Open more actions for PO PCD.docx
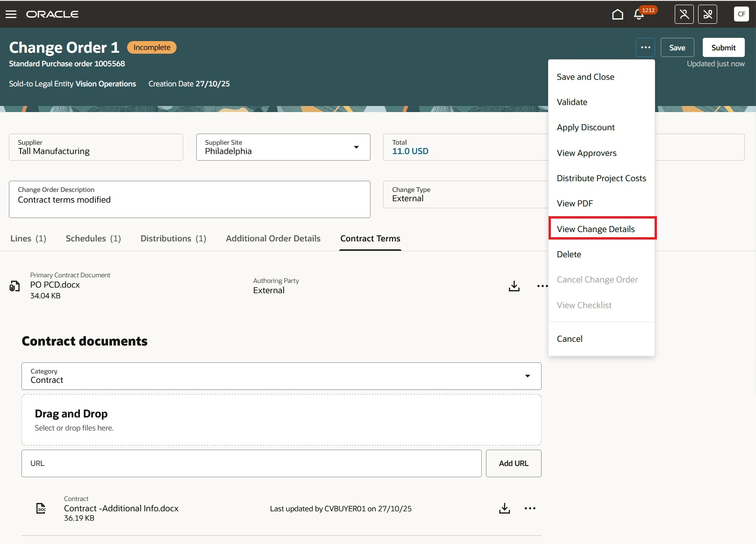The height and width of the screenshot is (544, 756). [542, 286]
